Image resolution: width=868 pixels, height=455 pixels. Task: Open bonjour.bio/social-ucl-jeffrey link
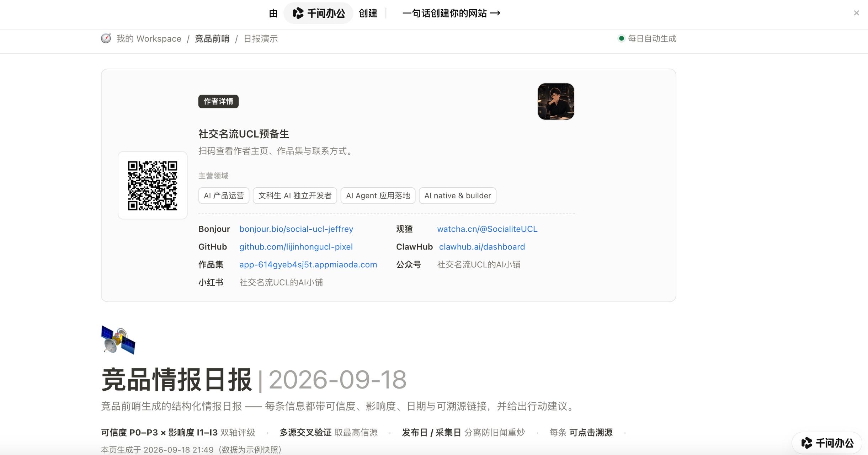296,229
